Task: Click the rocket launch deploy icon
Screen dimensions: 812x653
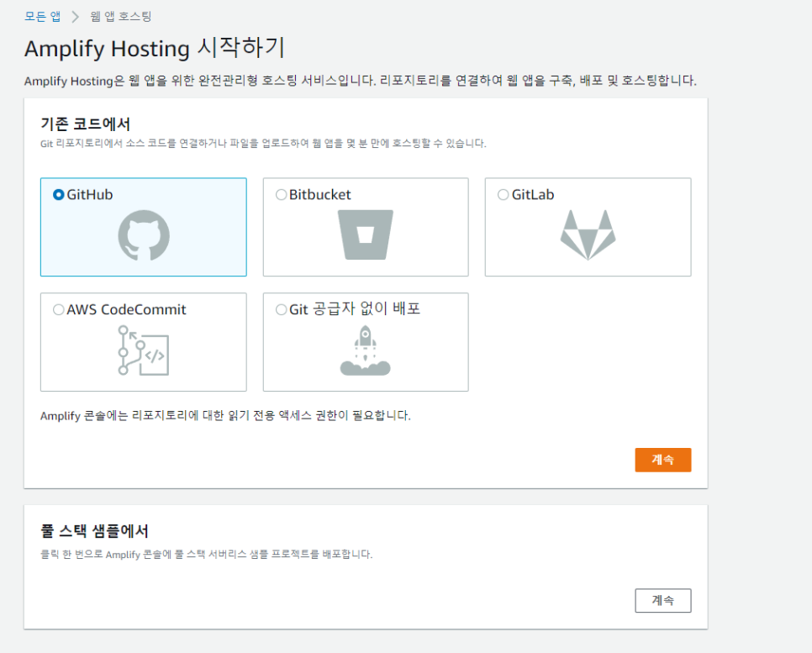Action: tap(365, 350)
